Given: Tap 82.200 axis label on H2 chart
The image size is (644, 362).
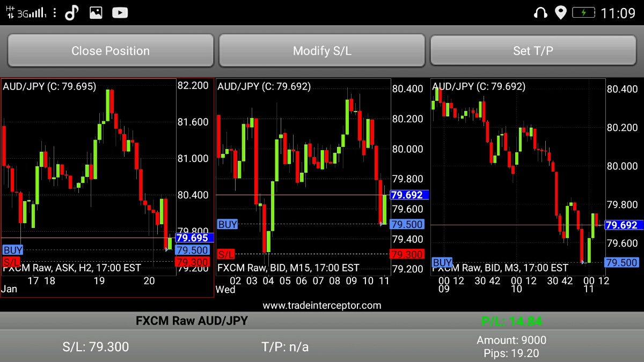Looking at the screenshot, I should (193, 85).
